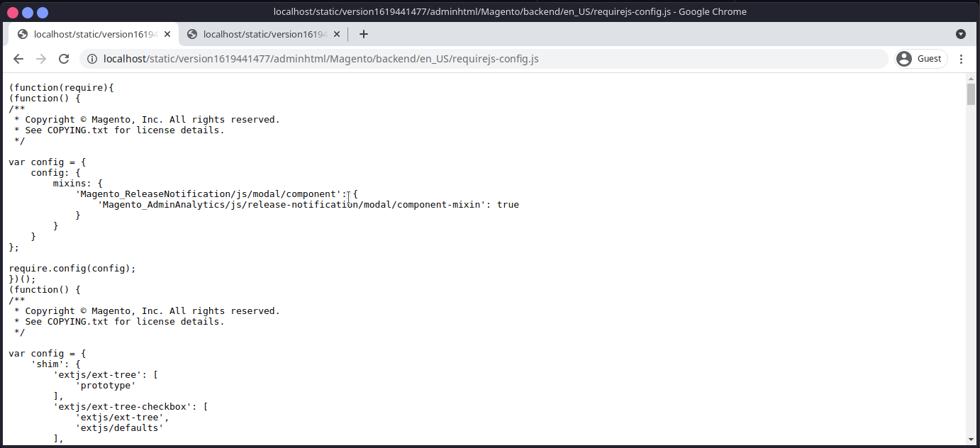This screenshot has width=980, height=448.
Task: Close the second localhost tab
Action: click(337, 33)
